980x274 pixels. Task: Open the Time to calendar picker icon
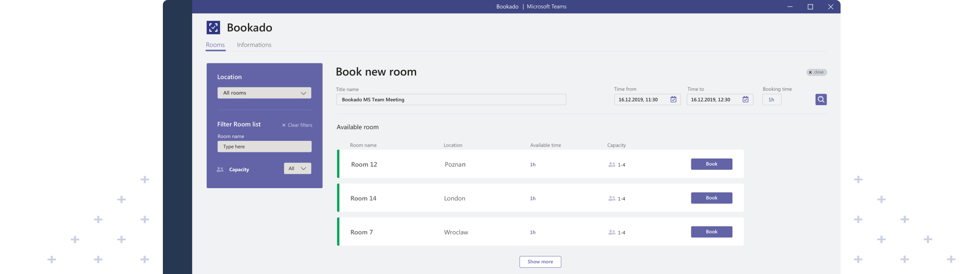point(745,99)
